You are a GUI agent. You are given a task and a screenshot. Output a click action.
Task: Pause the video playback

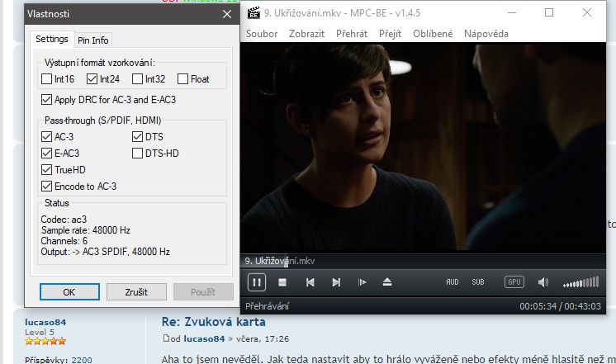tap(257, 282)
